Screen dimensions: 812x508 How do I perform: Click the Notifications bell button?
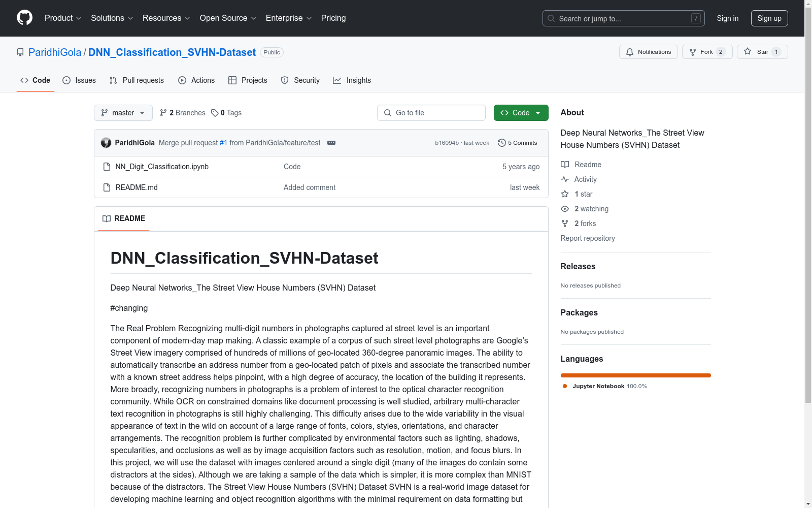coord(648,52)
